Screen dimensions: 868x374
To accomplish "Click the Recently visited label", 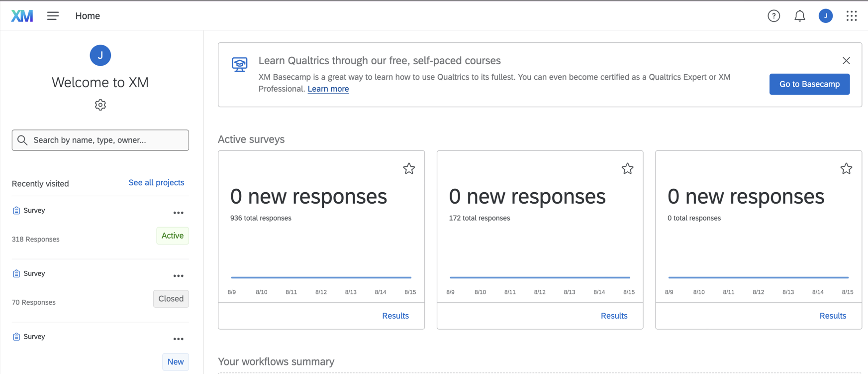I will point(40,184).
